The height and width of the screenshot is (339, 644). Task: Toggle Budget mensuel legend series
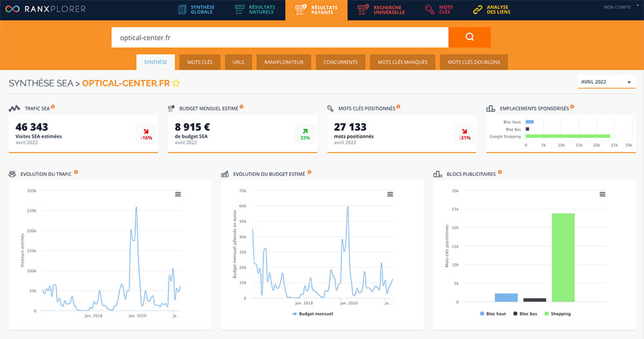[x=312, y=314]
